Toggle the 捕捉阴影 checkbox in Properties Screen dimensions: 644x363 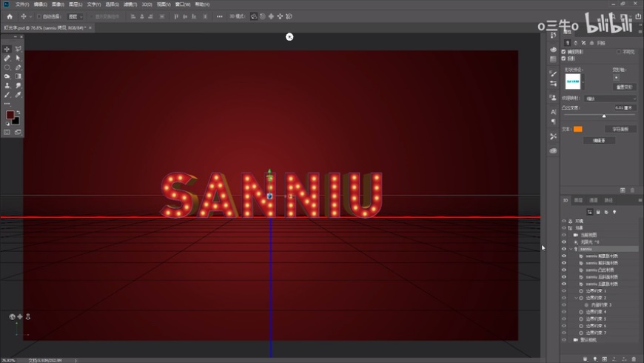pyautogui.click(x=563, y=52)
